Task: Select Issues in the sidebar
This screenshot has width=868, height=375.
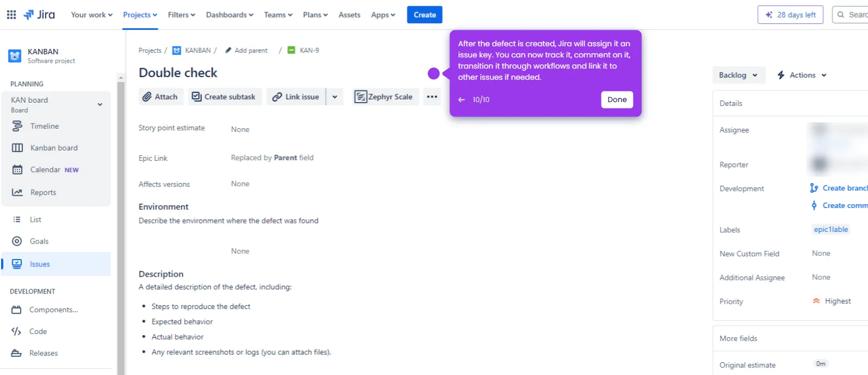Action: 55,264
